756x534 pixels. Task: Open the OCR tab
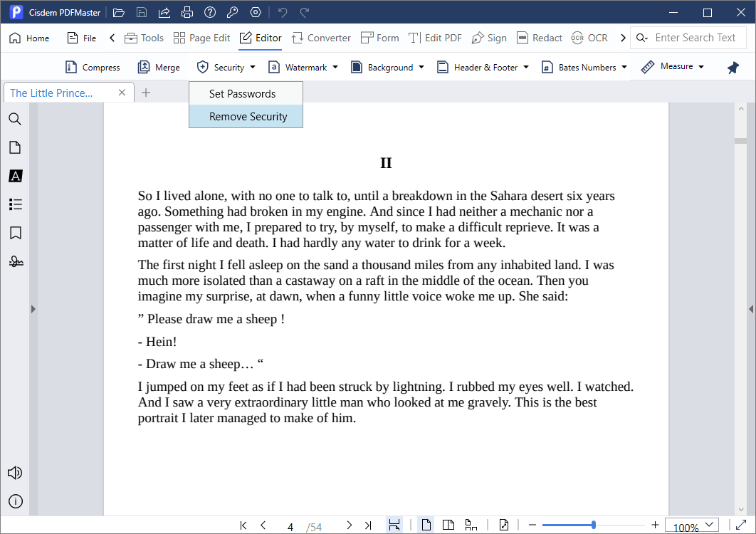coord(589,38)
